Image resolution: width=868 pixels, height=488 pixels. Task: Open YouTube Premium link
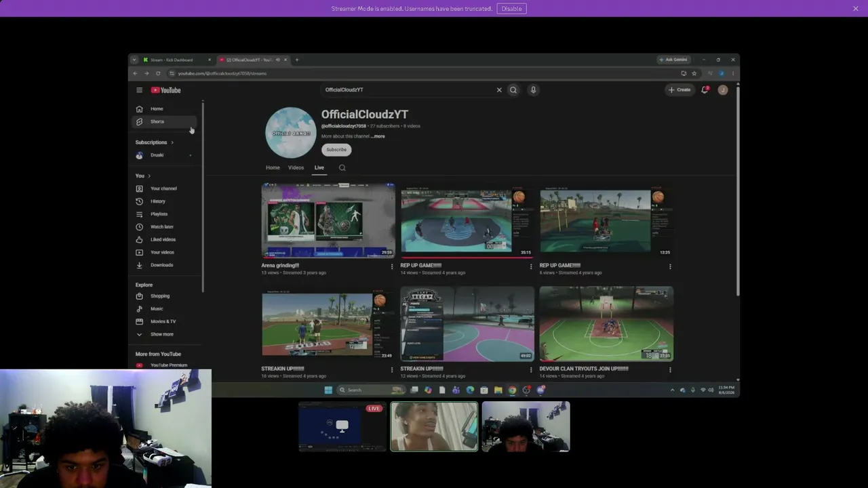pyautogui.click(x=163, y=365)
